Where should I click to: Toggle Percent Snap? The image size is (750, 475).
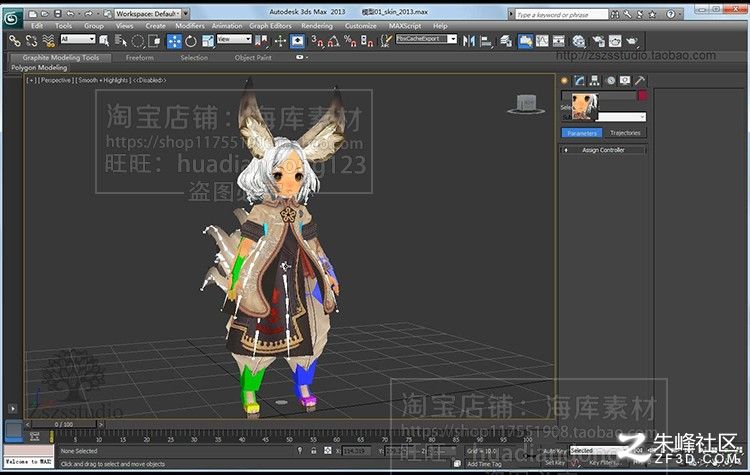tap(350, 41)
